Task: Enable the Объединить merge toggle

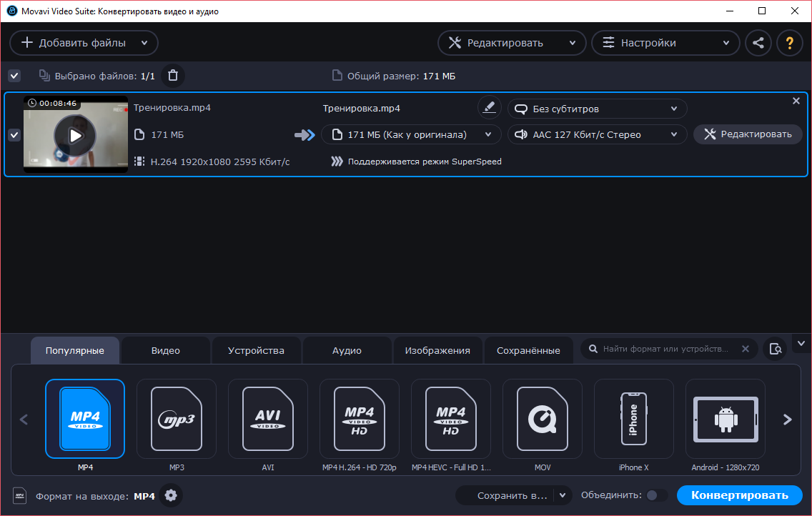Action: [656, 495]
